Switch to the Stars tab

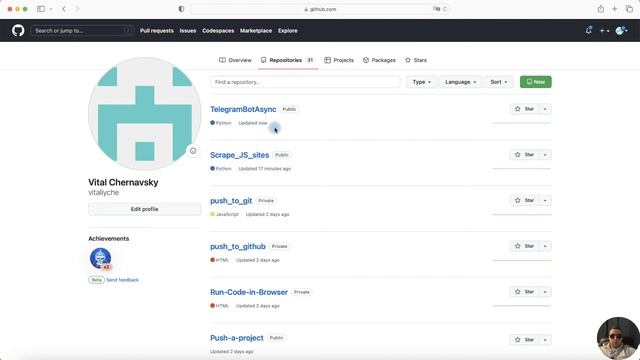pyautogui.click(x=416, y=60)
